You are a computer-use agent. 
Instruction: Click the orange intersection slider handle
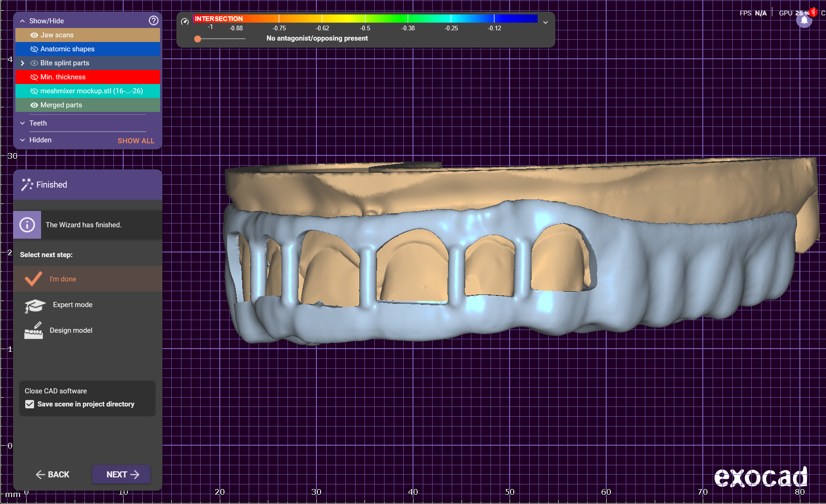tap(198, 39)
